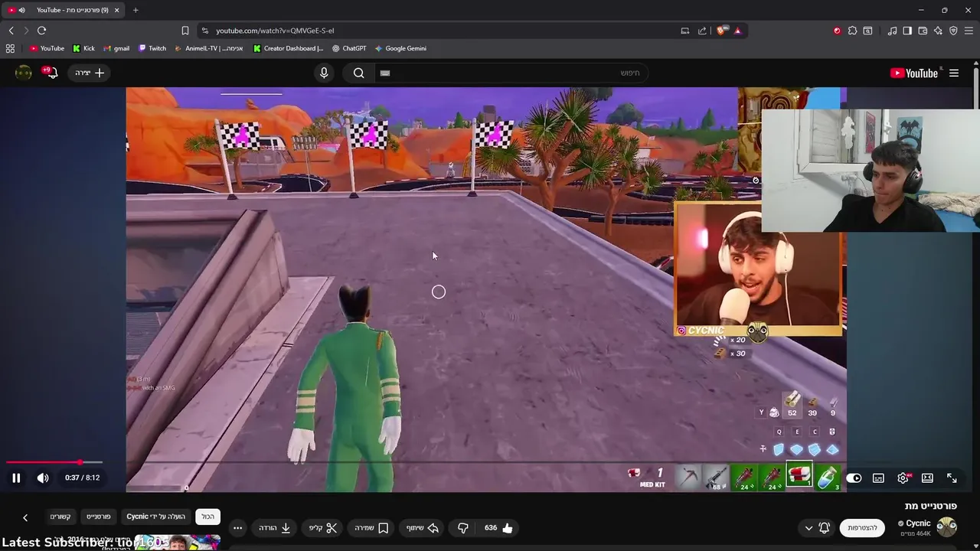Image resolution: width=980 pixels, height=551 pixels.
Task: Open the music playlist note icon
Action: (892, 31)
